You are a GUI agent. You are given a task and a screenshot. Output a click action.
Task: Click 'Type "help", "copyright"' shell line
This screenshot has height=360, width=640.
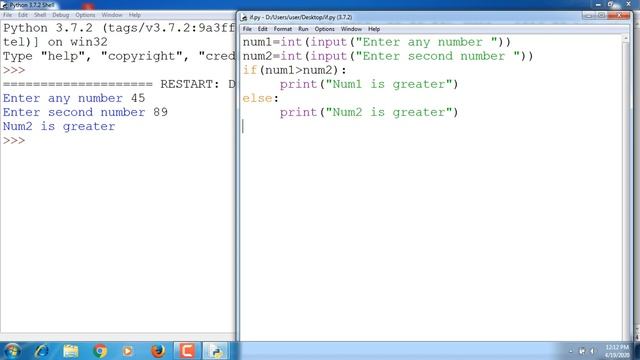[x=119, y=56]
